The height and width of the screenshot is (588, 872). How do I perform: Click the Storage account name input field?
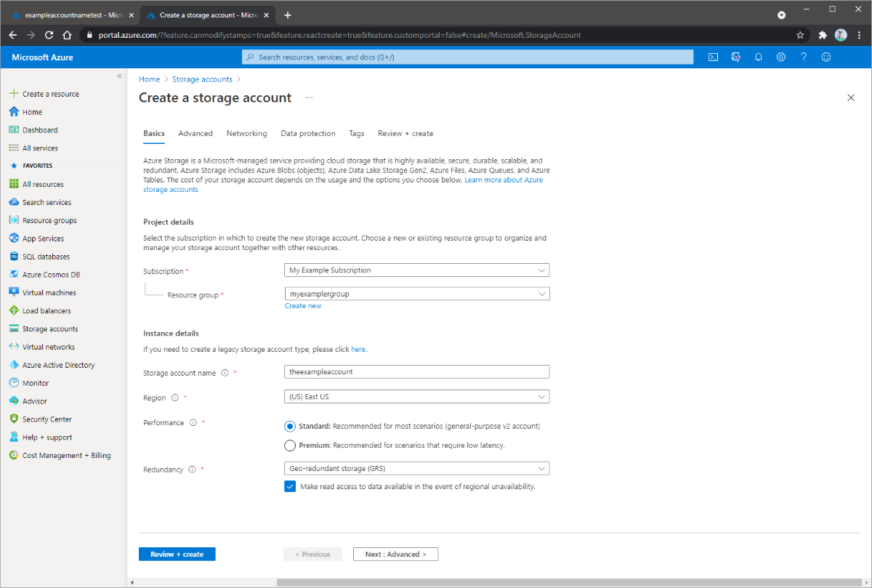pyautogui.click(x=416, y=371)
